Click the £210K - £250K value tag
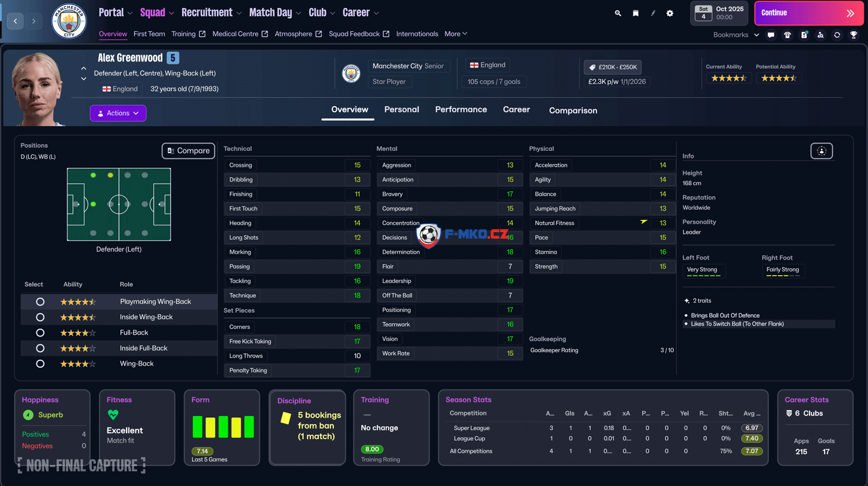This screenshot has width=868, height=486. pyautogui.click(x=613, y=67)
